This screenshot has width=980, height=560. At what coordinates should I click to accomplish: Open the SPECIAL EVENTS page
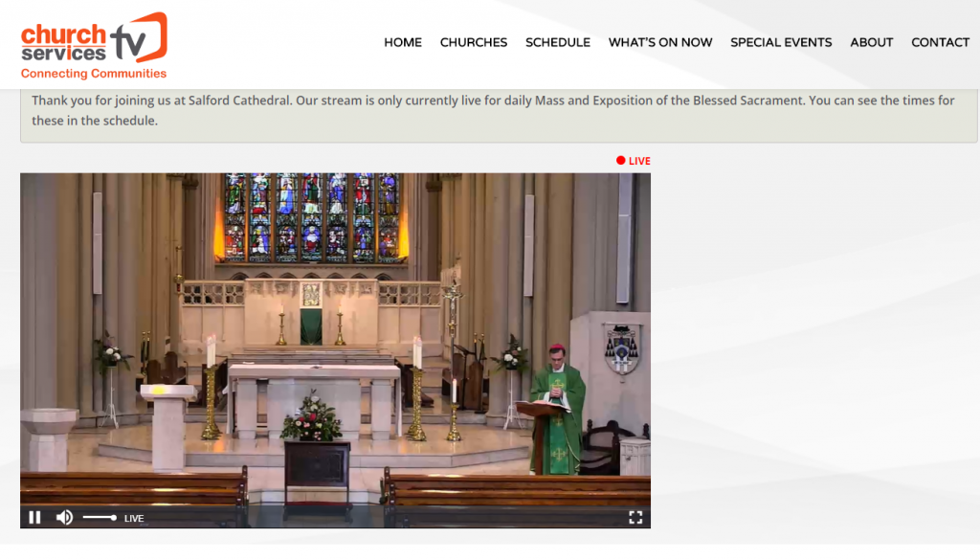pos(781,42)
